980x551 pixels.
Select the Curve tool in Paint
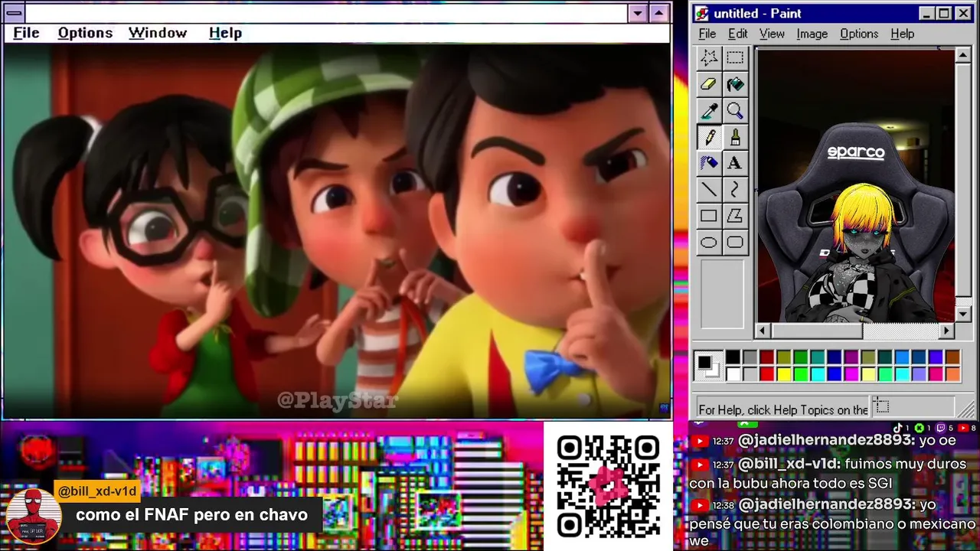coord(735,190)
